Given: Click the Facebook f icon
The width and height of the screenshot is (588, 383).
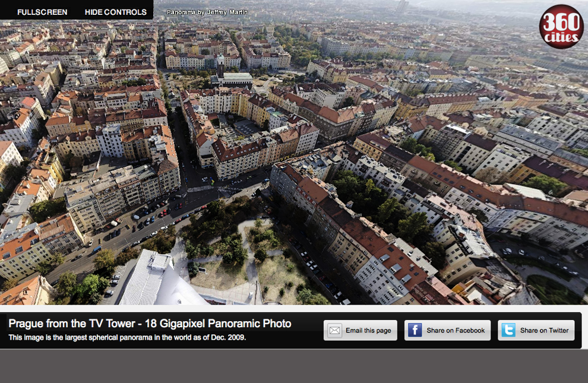Looking at the screenshot, I should (x=415, y=331).
